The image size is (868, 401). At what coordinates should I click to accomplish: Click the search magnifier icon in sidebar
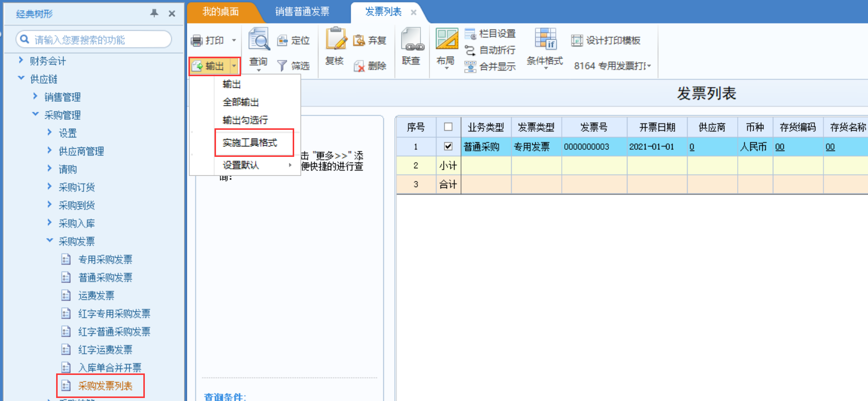pos(25,39)
